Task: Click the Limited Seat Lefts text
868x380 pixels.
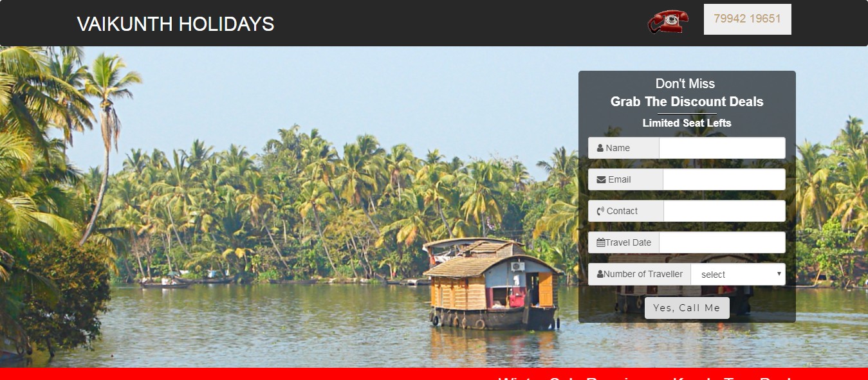Action: coord(687,123)
